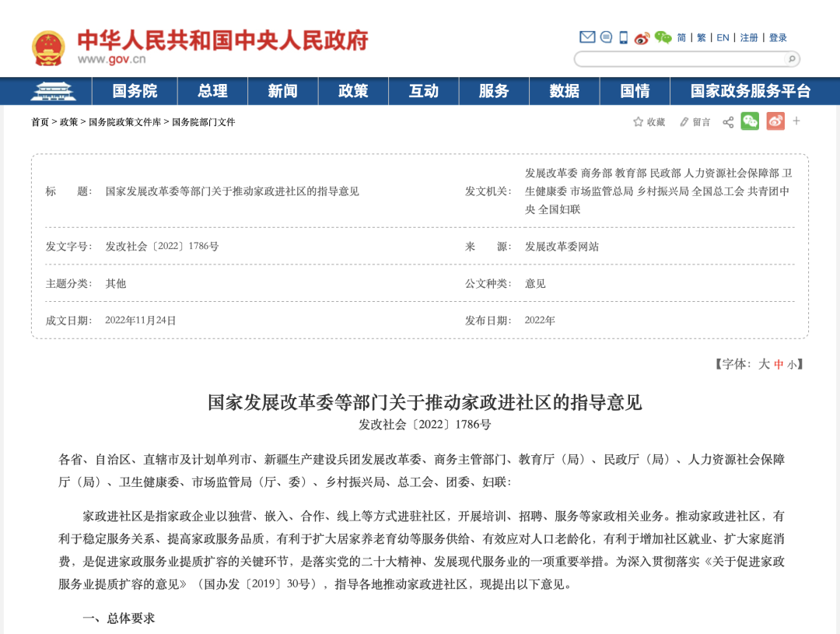Switch to simplified Chinese 简

pos(681,37)
